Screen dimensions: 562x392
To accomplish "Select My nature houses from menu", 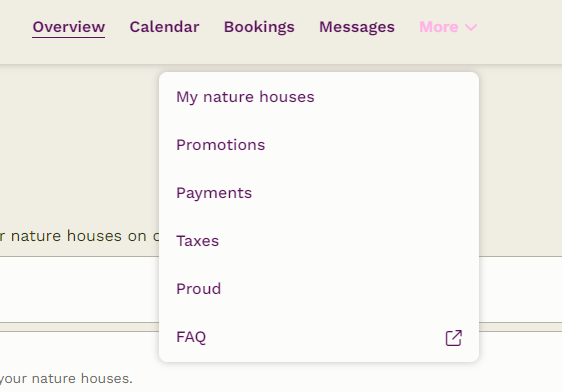I will point(319,97).
